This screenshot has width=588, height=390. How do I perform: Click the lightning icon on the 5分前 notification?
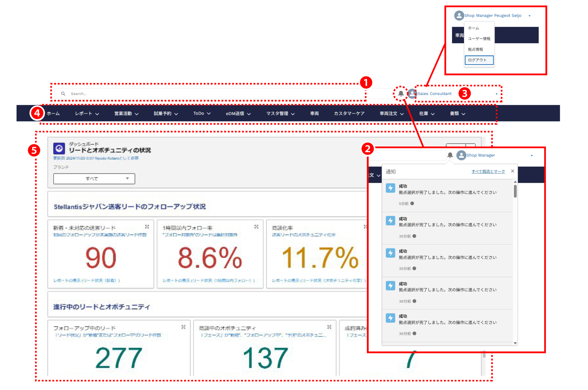(390, 188)
